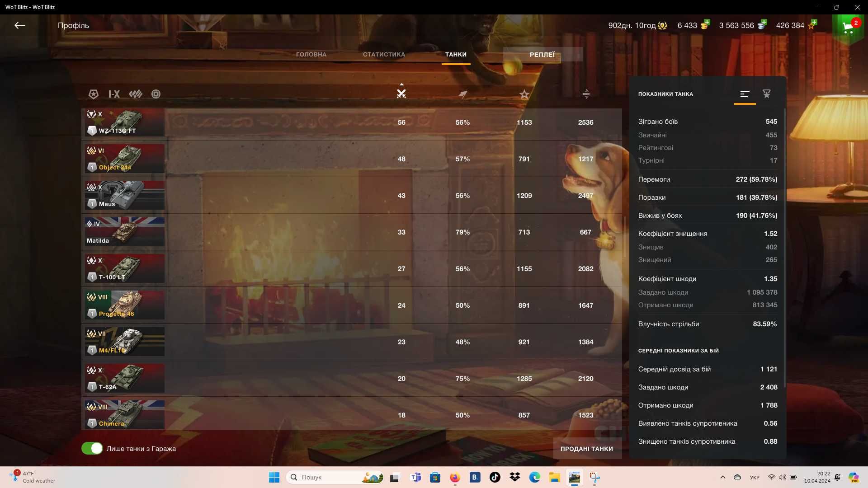This screenshot has width=868, height=488.
Task: Open the ПРОДАНІ ТАНКИ button
Action: pyautogui.click(x=587, y=449)
